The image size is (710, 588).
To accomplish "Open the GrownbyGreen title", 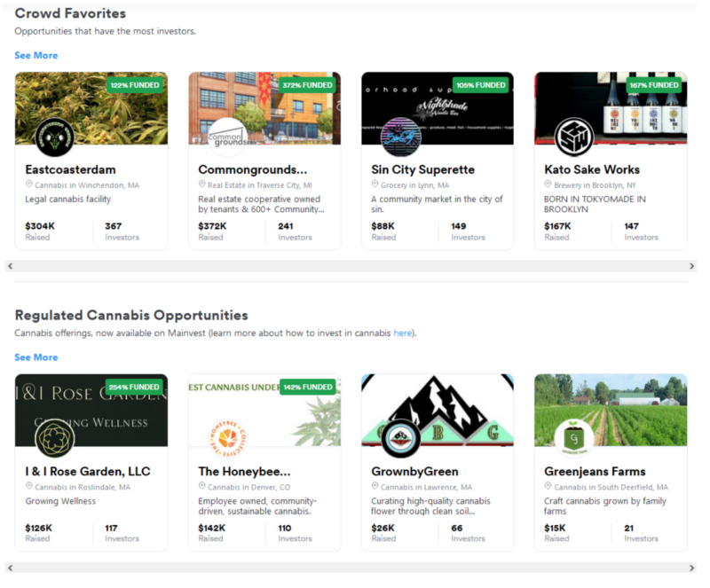I will tap(414, 472).
